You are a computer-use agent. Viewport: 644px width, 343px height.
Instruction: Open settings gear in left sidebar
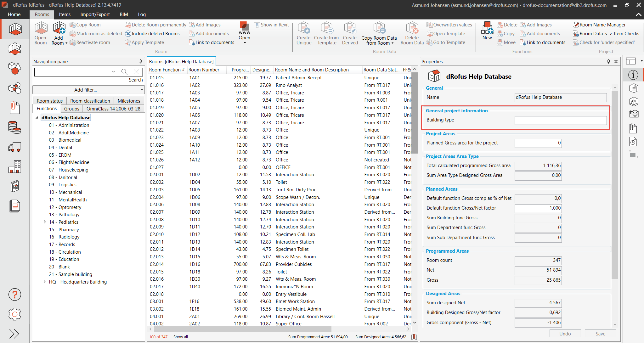[14, 314]
